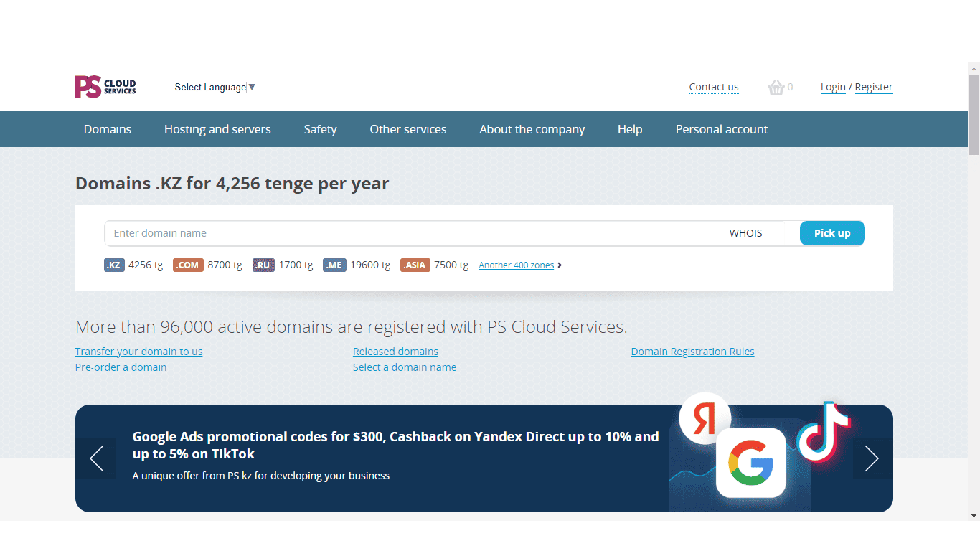This screenshot has height=551, width=980.
Task: Click the 1700 tg price text
Action: 296,265
